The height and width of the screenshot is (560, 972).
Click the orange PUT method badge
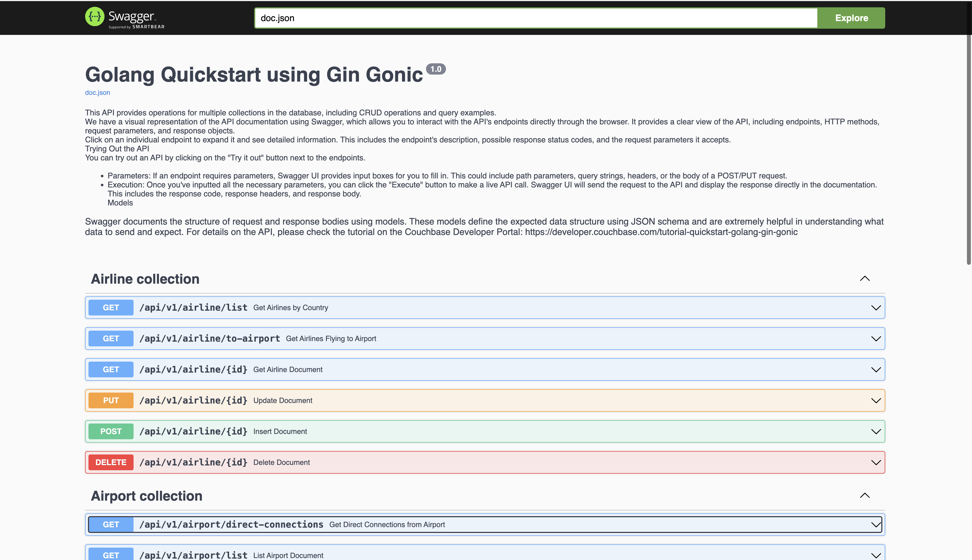[111, 401]
